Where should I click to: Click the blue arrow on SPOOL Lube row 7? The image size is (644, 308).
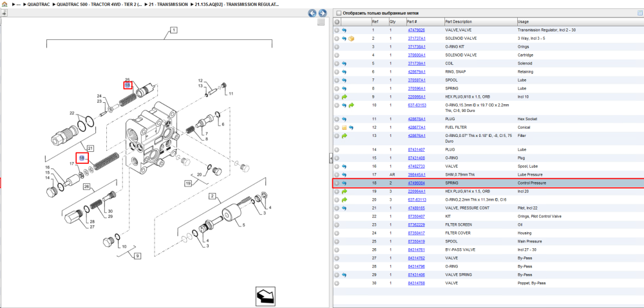[x=344, y=80]
